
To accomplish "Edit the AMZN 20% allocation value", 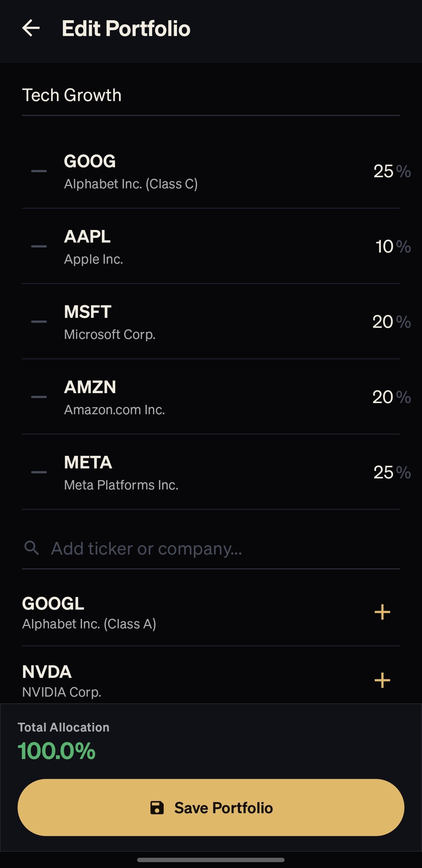I will [383, 397].
